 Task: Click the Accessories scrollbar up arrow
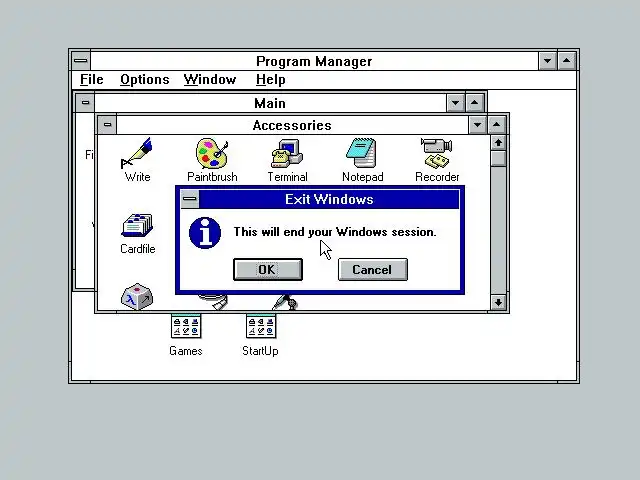pyautogui.click(x=498, y=143)
